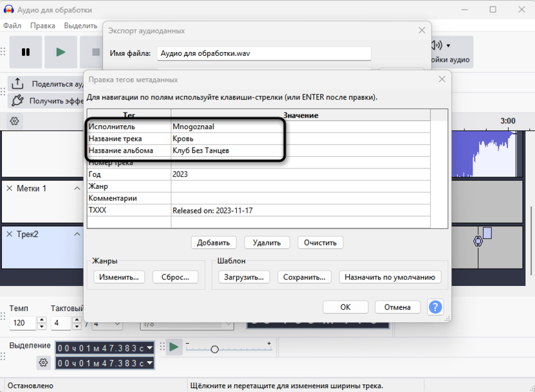This screenshot has width=535, height=392.
Task: Open the Share Audio (Поделиться аудио) tool
Action: [x=18, y=84]
